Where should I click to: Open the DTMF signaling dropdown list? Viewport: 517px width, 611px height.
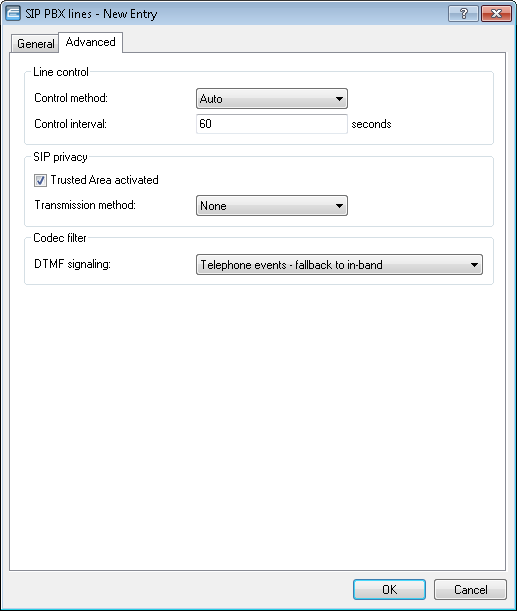click(x=339, y=265)
